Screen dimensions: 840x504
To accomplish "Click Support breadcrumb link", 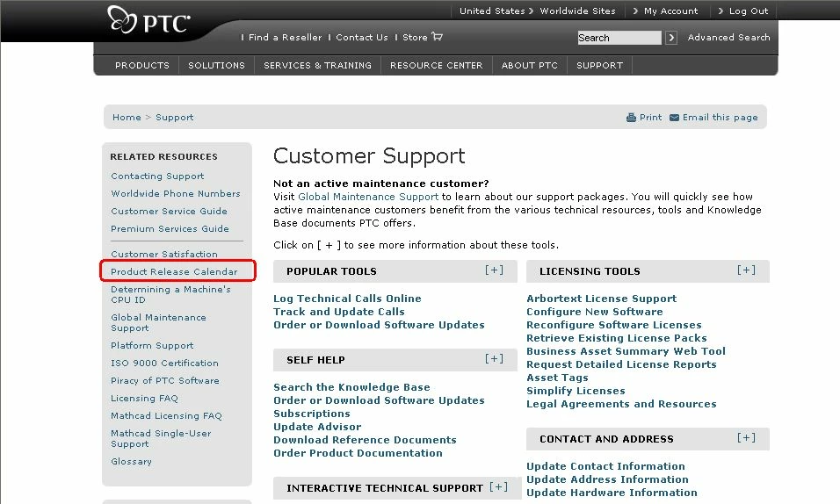I will (x=175, y=118).
